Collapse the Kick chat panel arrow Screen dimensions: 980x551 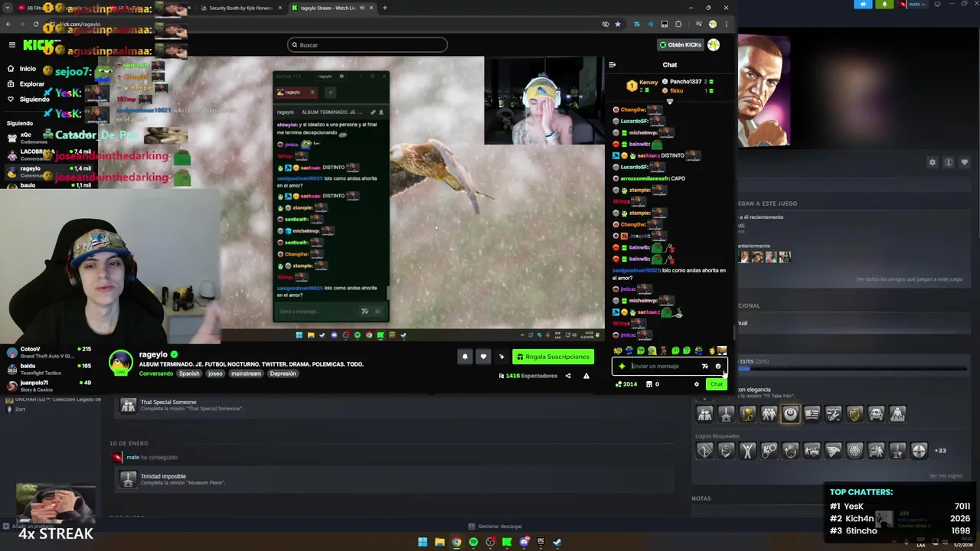pos(612,65)
